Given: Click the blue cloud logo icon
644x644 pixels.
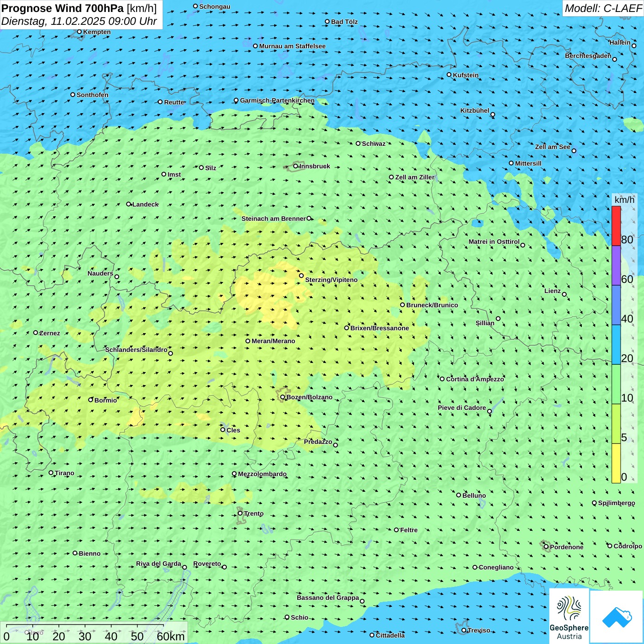Looking at the screenshot, I should (x=616, y=617).
